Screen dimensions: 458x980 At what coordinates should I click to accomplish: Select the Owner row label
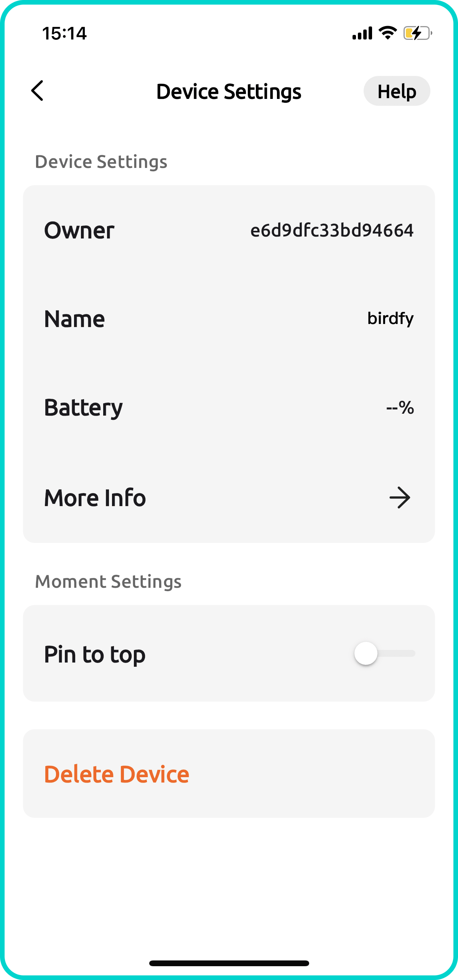pos(79,230)
